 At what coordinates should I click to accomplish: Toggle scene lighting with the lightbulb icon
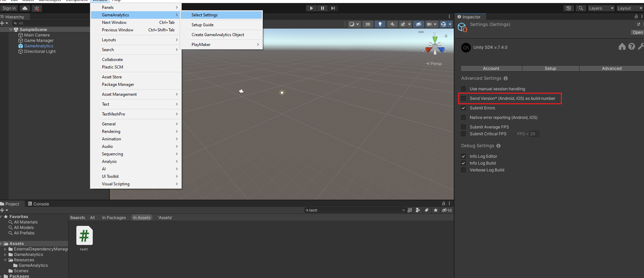[x=380, y=24]
